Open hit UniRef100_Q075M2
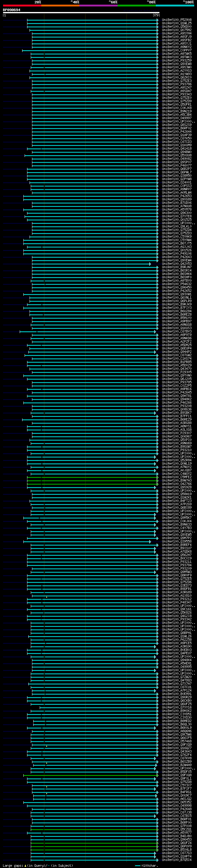Image resolution: width=197 pixels, height=868 pixels. (x=176, y=30)
